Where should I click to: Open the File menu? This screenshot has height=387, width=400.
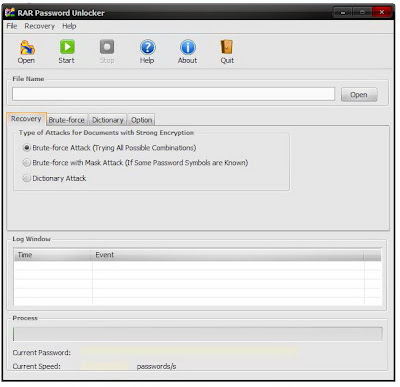click(12, 26)
